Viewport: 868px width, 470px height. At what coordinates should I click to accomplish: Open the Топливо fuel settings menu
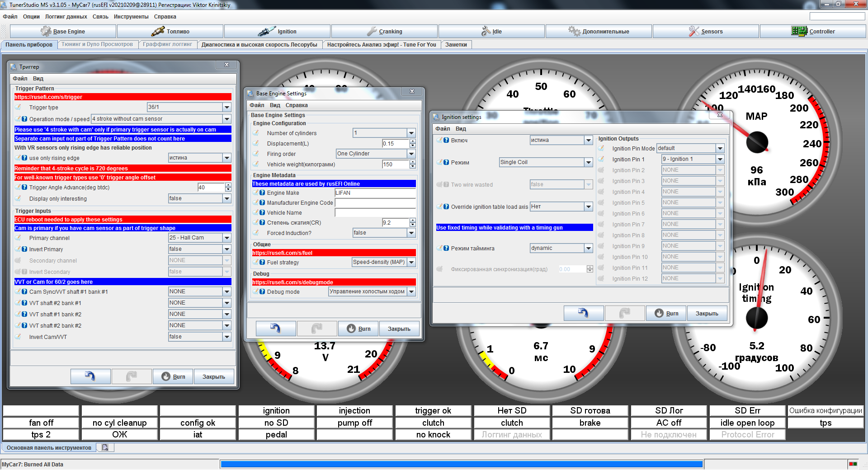tap(170, 31)
